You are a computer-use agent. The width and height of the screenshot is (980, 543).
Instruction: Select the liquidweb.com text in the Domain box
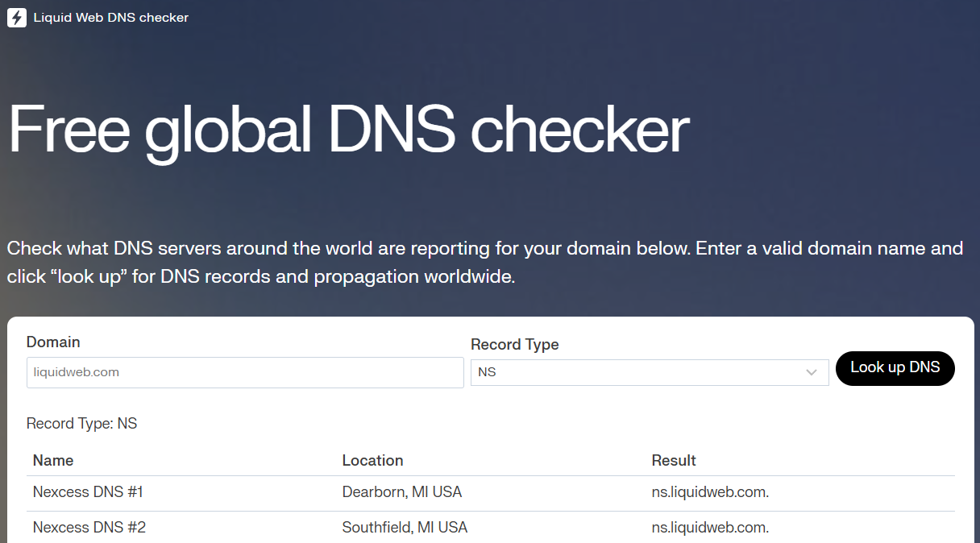77,372
